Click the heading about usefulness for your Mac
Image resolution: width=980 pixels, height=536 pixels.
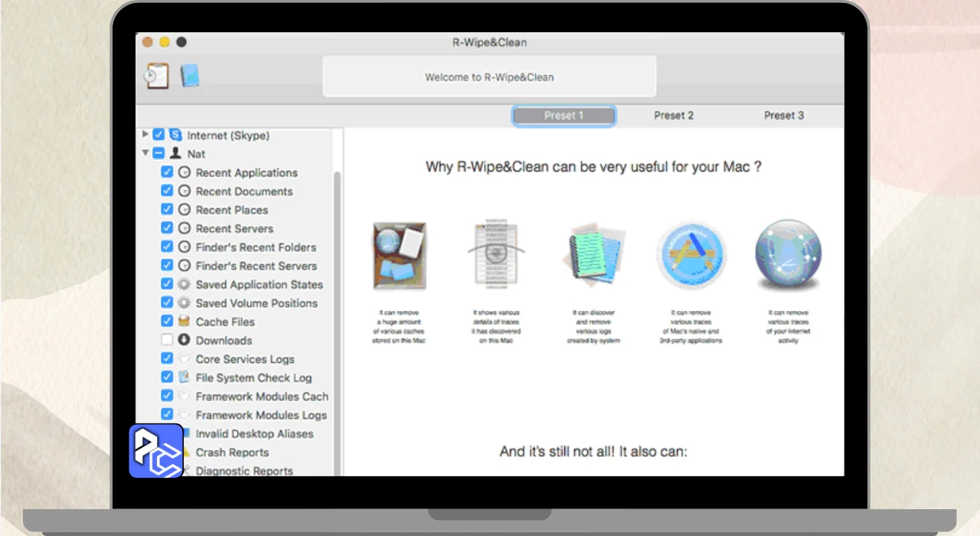click(593, 166)
